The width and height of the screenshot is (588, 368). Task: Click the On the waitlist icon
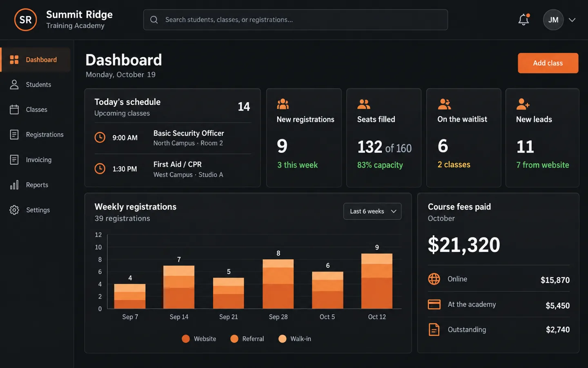pos(444,104)
